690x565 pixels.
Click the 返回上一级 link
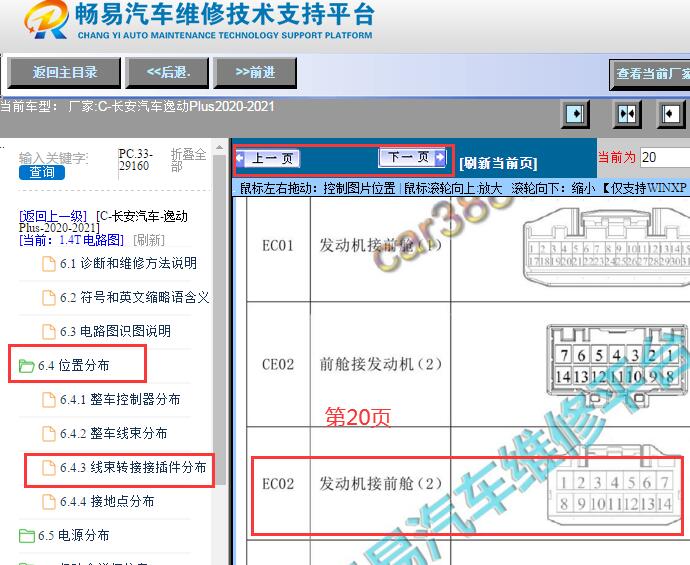click(53, 216)
